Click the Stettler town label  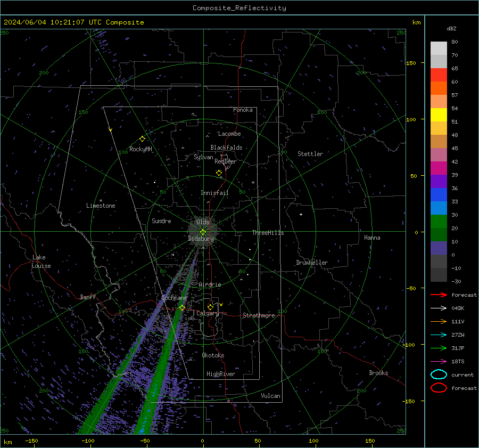point(310,154)
